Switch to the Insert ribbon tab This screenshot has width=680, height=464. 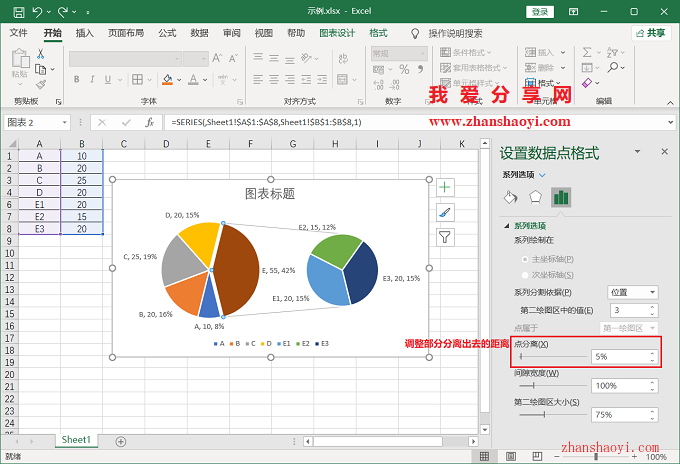coord(85,33)
